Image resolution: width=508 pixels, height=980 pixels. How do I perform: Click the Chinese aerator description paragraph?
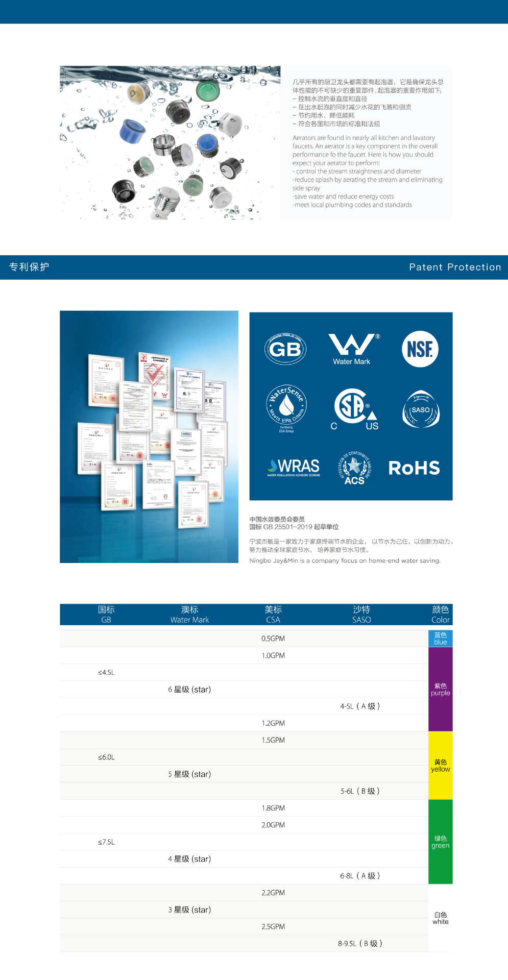(368, 103)
